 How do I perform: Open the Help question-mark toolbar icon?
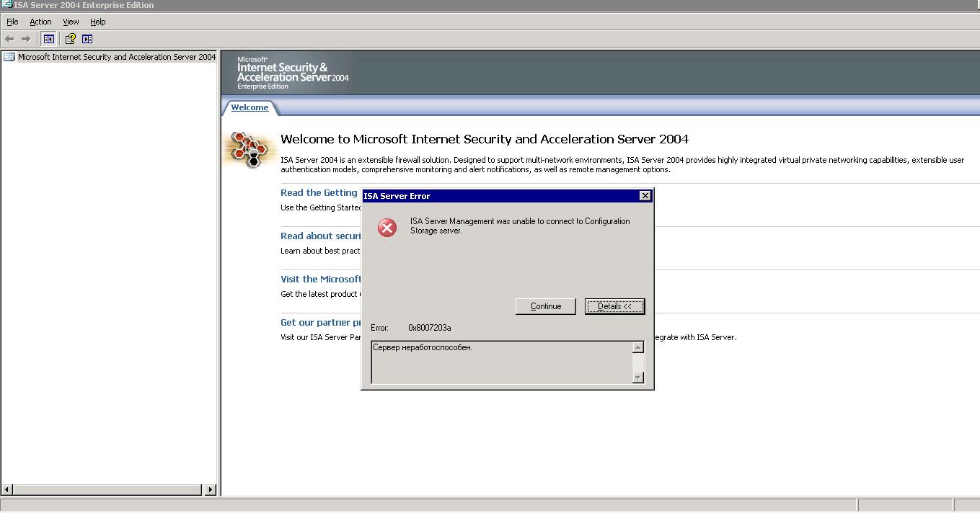(70, 39)
